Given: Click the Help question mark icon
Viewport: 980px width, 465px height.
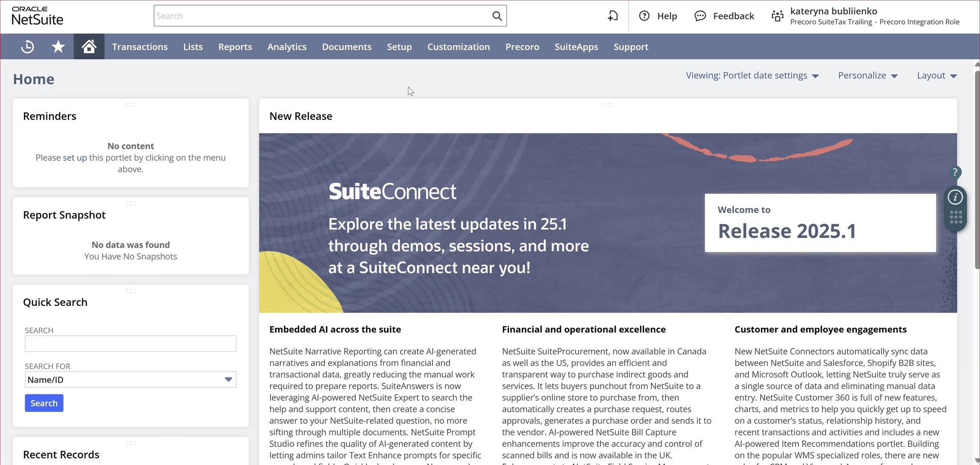Looking at the screenshot, I should coord(644,16).
